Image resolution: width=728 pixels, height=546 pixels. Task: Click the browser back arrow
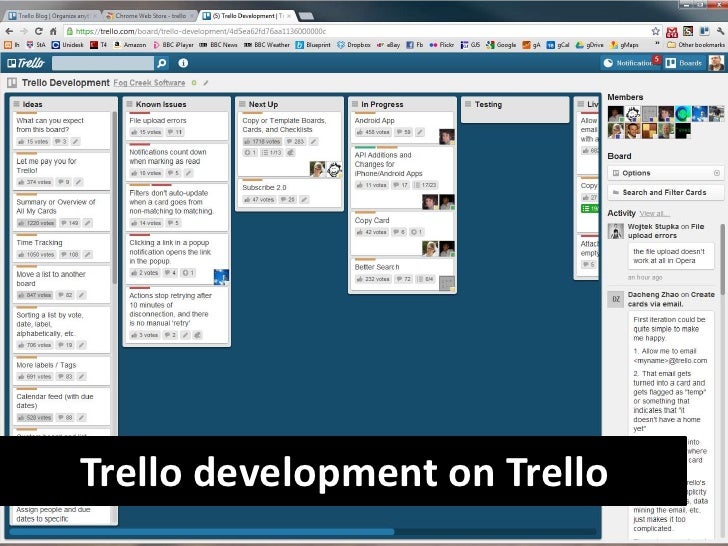(9, 31)
